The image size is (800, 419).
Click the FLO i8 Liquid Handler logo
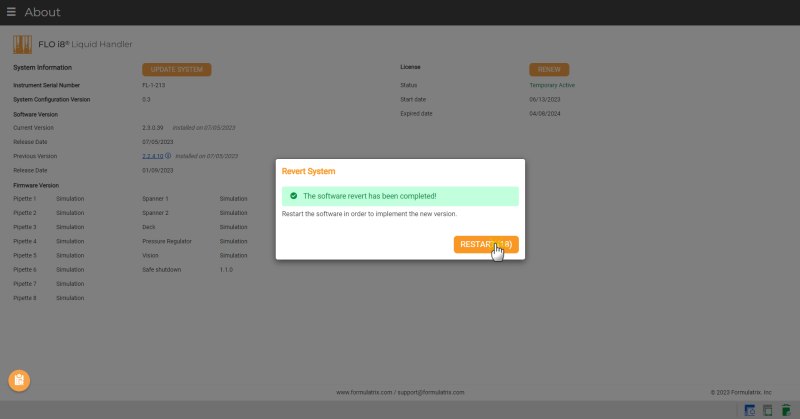pos(20,44)
